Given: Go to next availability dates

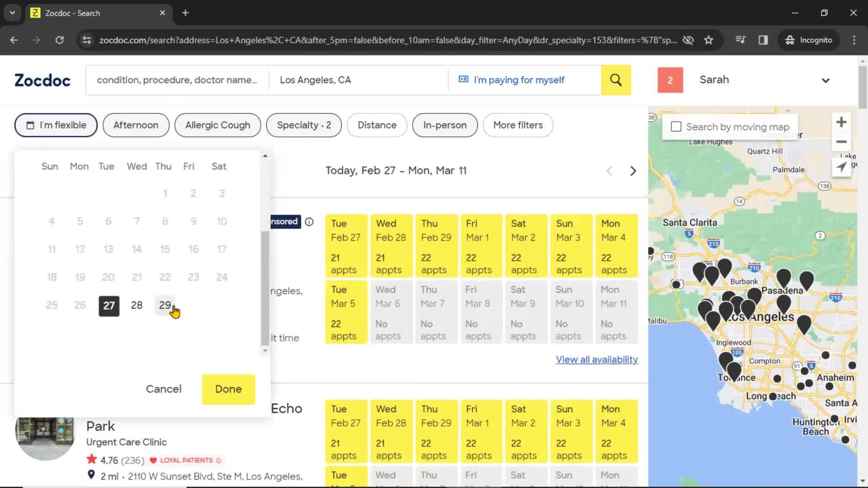Looking at the screenshot, I should click(x=633, y=171).
